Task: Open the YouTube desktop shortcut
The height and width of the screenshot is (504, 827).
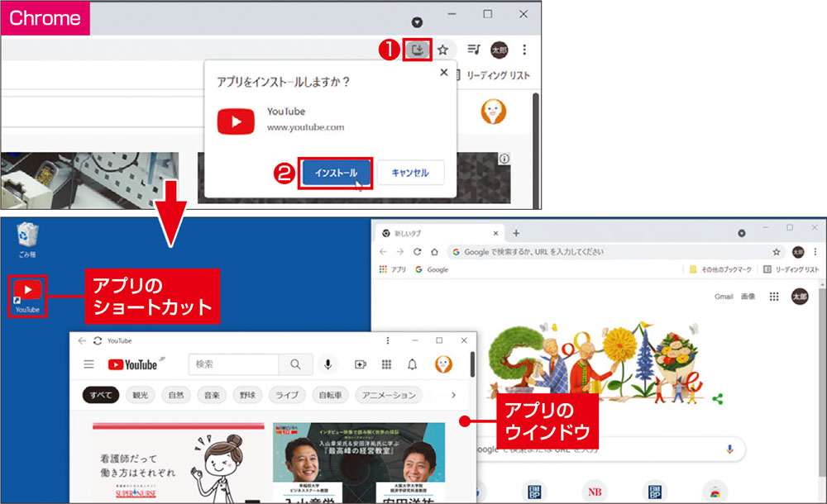Action: 27,297
